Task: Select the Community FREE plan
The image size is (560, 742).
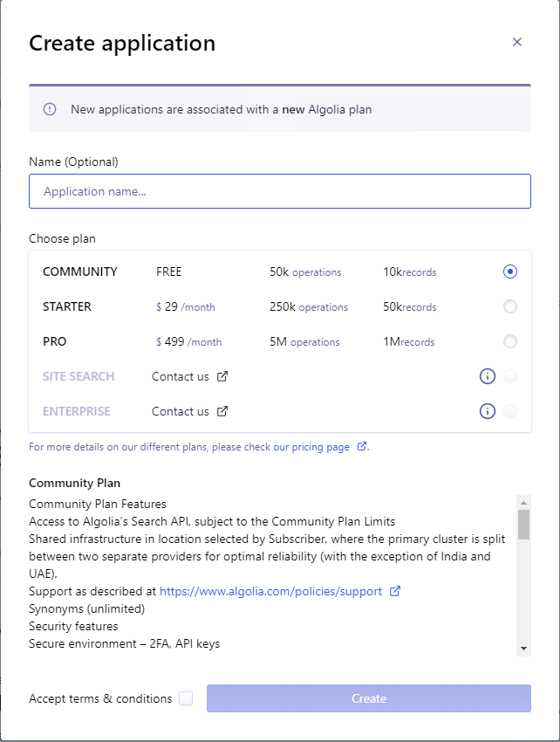Action: (x=510, y=271)
